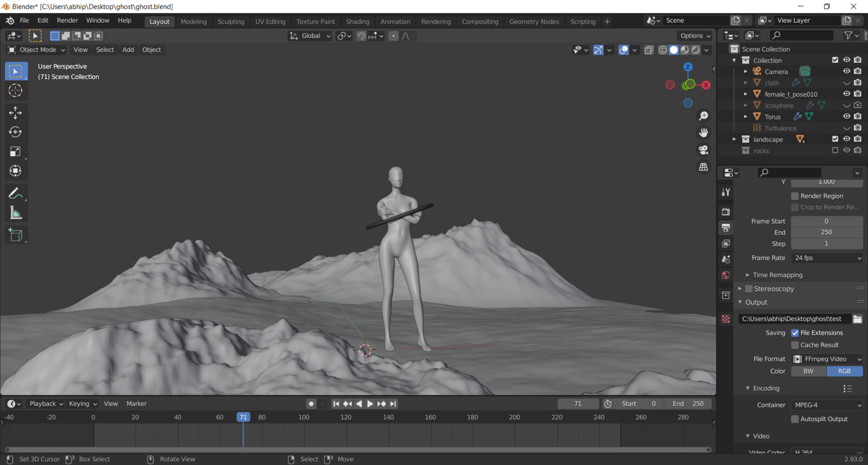Exclude the landscape collection via checkbox

tap(835, 139)
